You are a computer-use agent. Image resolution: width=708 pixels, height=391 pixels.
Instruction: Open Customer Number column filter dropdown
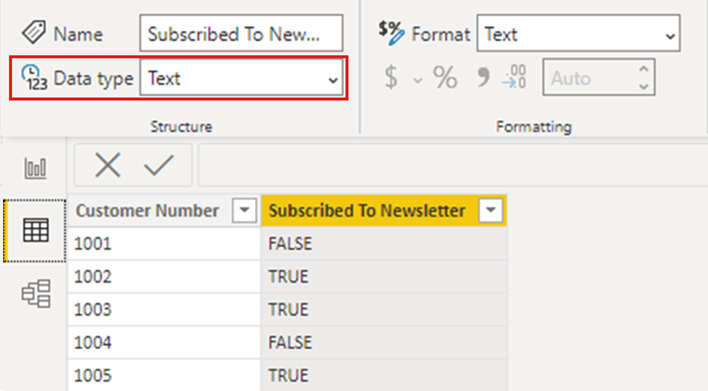(244, 210)
